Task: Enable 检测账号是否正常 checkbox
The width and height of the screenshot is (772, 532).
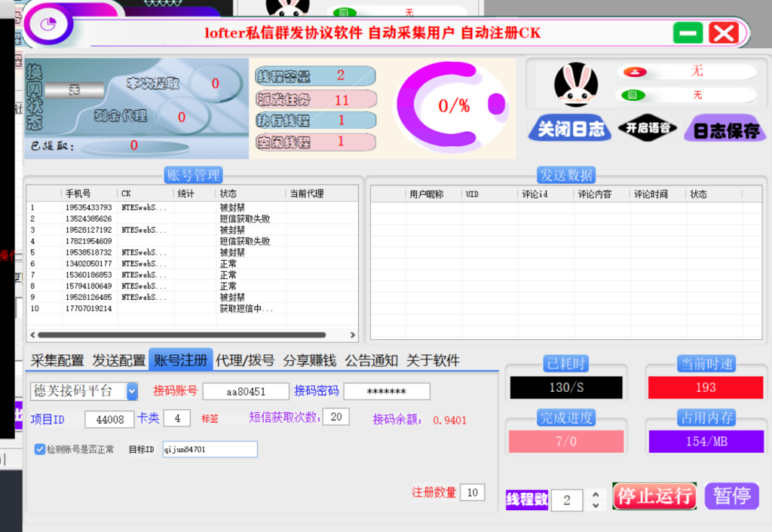Action: [x=40, y=449]
